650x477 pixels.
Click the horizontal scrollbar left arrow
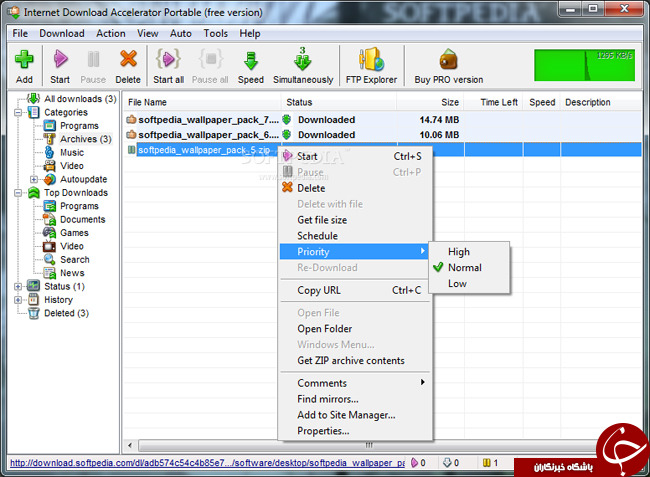(x=130, y=446)
